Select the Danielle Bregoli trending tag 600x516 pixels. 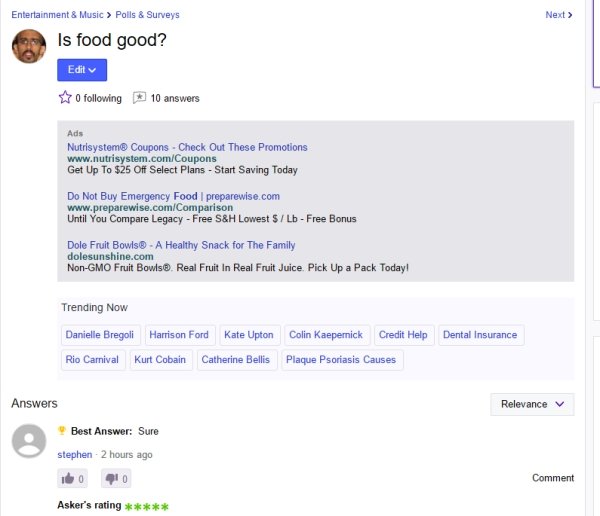coord(99,335)
